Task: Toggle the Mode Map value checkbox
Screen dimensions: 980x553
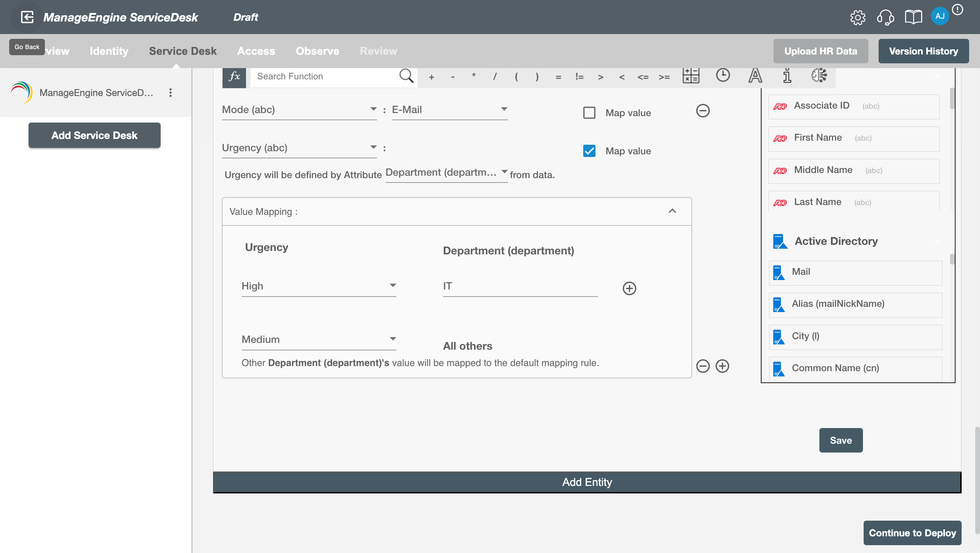Action: click(x=590, y=112)
